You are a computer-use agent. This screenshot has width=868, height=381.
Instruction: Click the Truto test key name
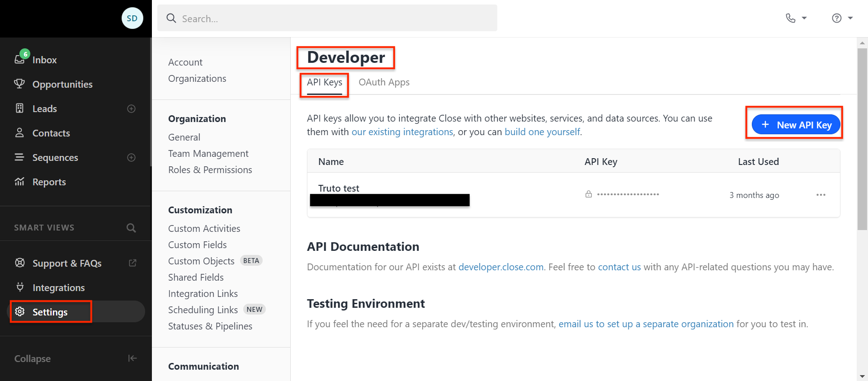(x=339, y=188)
